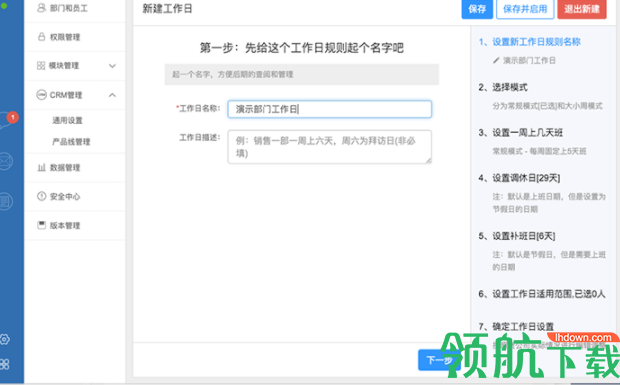Expand the 模块管理 chevron

(x=112, y=66)
